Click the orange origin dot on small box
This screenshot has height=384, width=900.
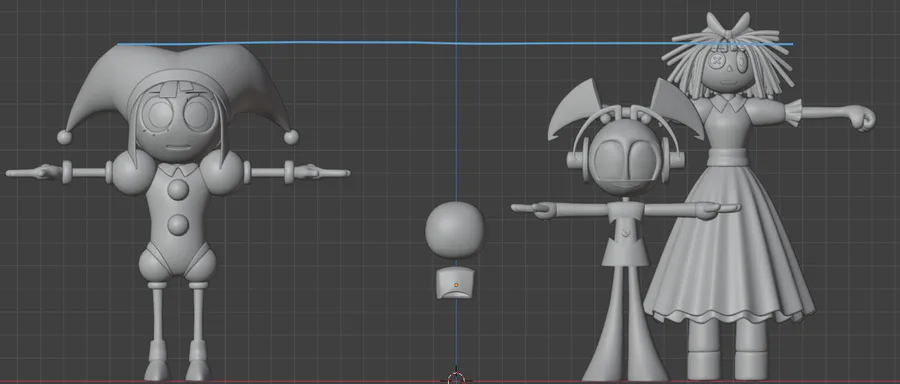pyautogui.click(x=456, y=284)
